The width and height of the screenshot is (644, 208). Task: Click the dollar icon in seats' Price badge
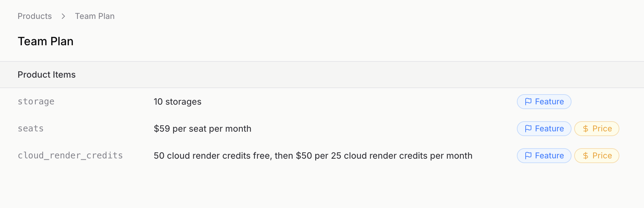click(x=585, y=129)
